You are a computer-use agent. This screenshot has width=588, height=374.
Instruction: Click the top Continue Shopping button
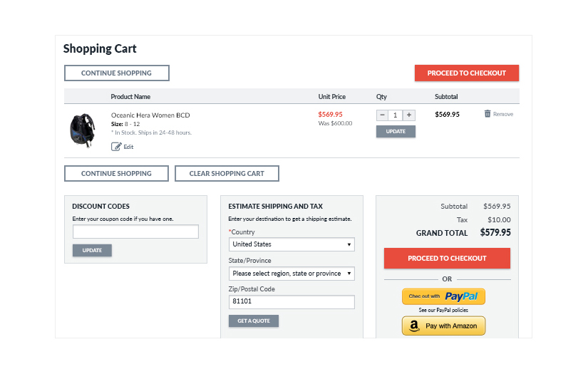(116, 73)
